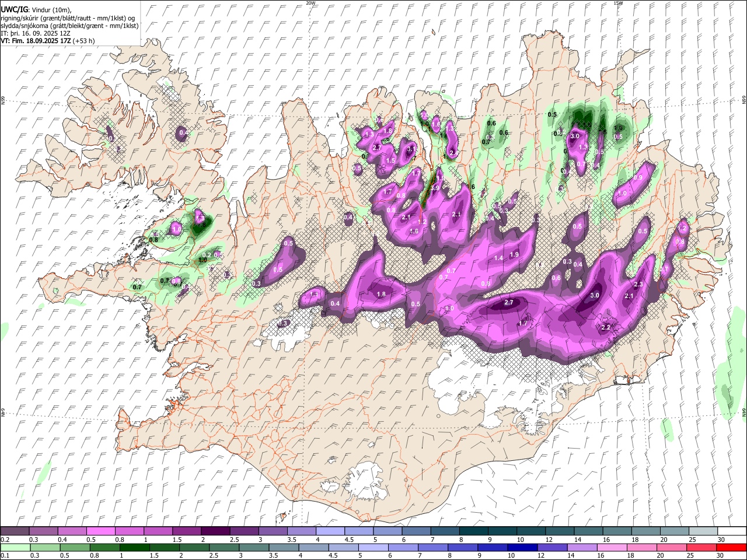Click the bright pink swatch above upper scale 0.5
Viewport: 747px width, 560px height.
click(100, 531)
